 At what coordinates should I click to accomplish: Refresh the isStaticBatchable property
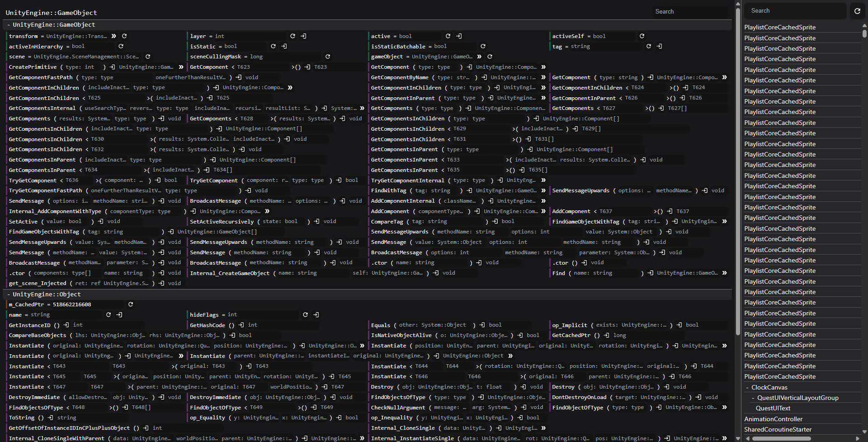[483, 46]
